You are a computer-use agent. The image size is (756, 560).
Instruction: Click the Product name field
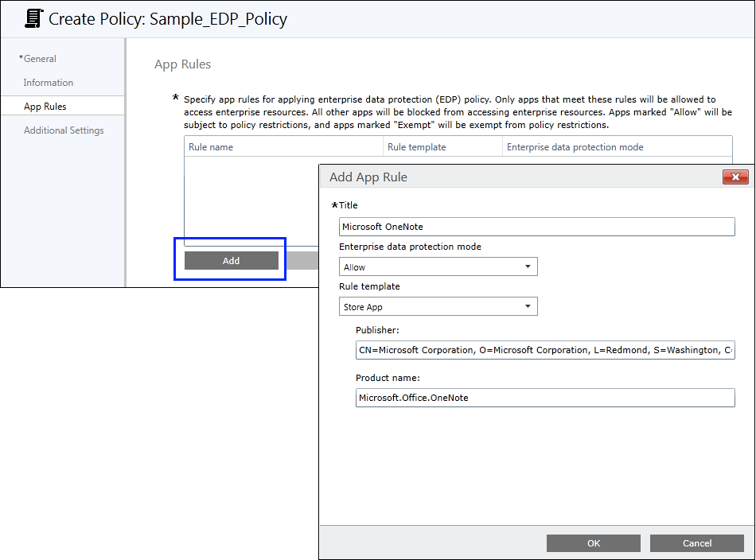click(x=544, y=398)
